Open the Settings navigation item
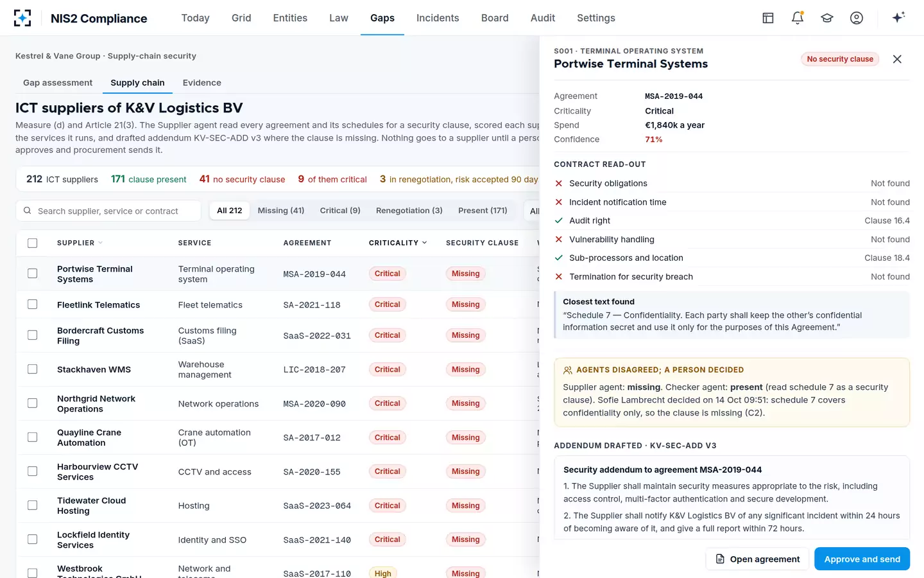 pyautogui.click(x=596, y=18)
